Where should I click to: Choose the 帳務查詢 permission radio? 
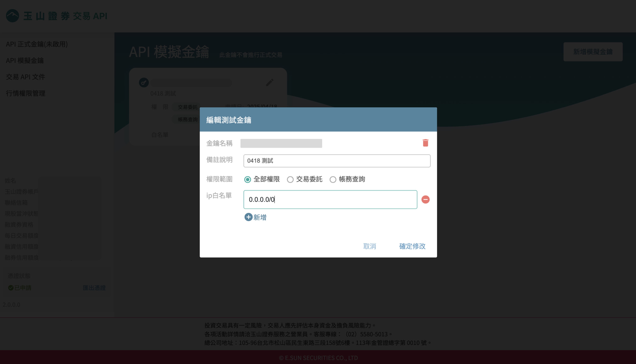(333, 179)
